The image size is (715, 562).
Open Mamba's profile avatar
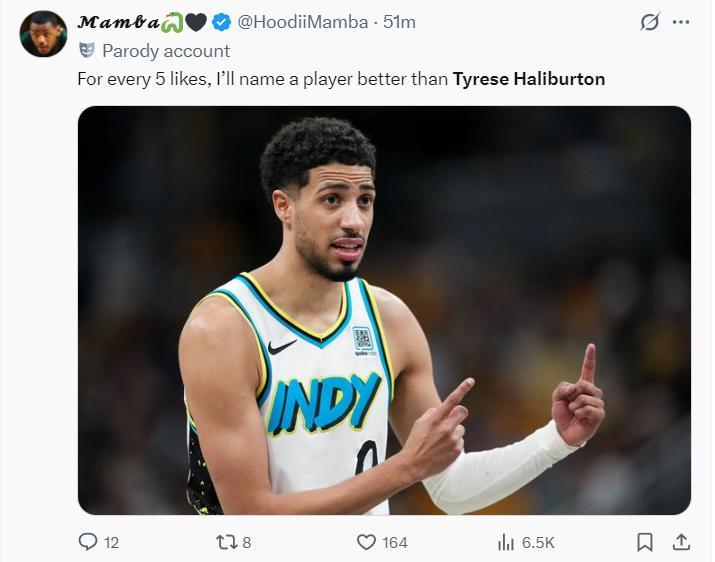tap(43, 34)
